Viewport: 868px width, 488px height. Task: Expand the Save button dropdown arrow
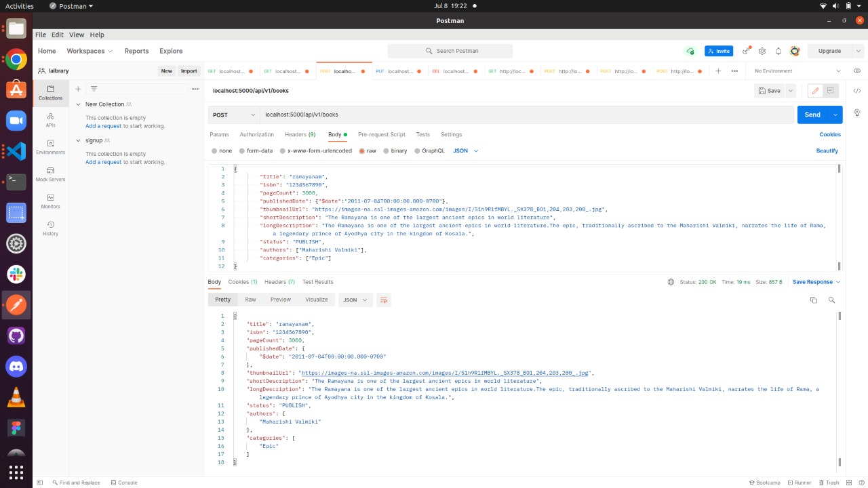(790, 91)
